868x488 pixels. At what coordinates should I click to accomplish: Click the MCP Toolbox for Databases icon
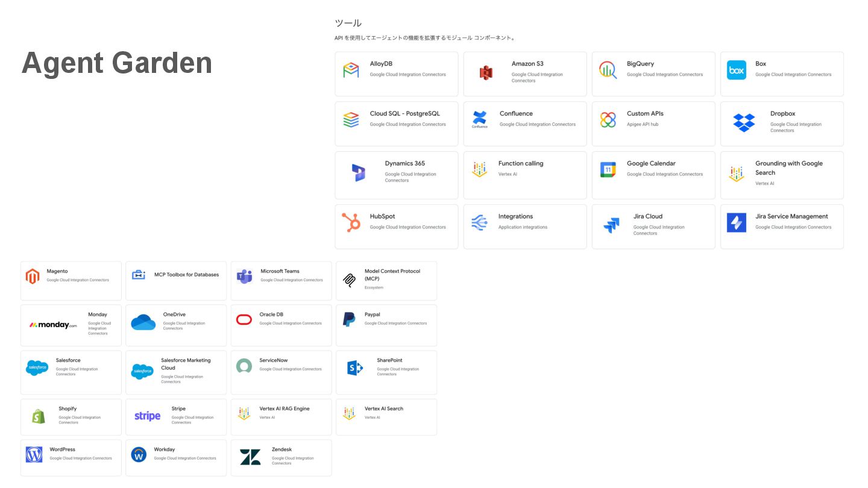(139, 275)
